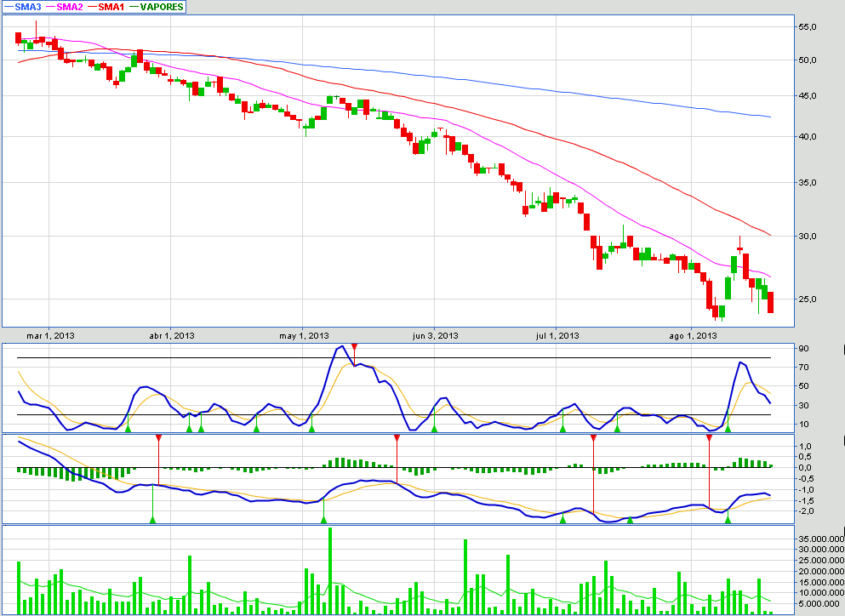Click the first green buy arrow in the stochastic panel
Screen dimensions: 845x616
128,428
